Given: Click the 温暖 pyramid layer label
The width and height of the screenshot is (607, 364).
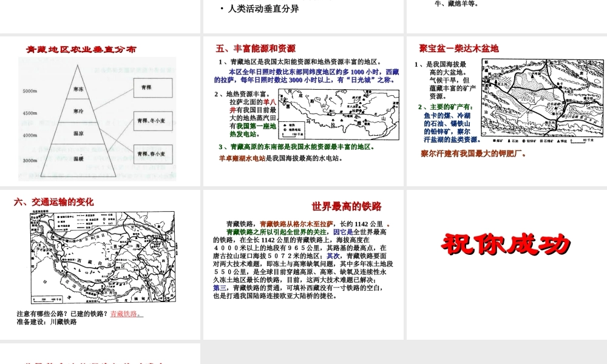Looking at the screenshot, I should coord(78,158).
